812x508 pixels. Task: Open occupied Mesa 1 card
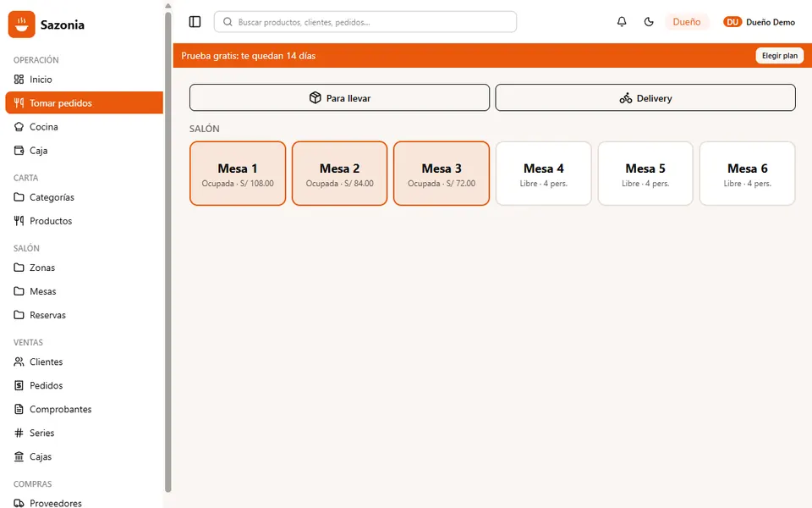click(x=238, y=174)
